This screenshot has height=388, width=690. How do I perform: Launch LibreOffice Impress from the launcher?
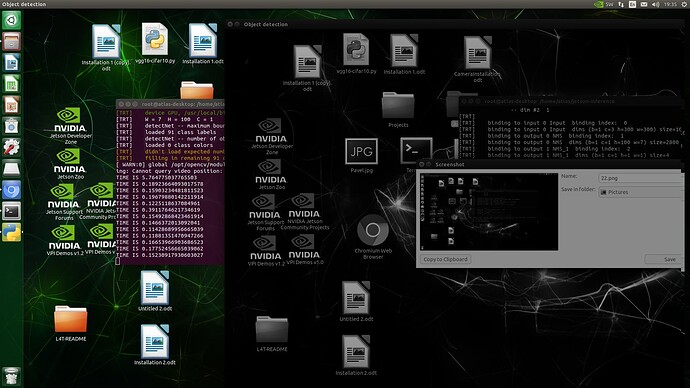[x=11, y=105]
